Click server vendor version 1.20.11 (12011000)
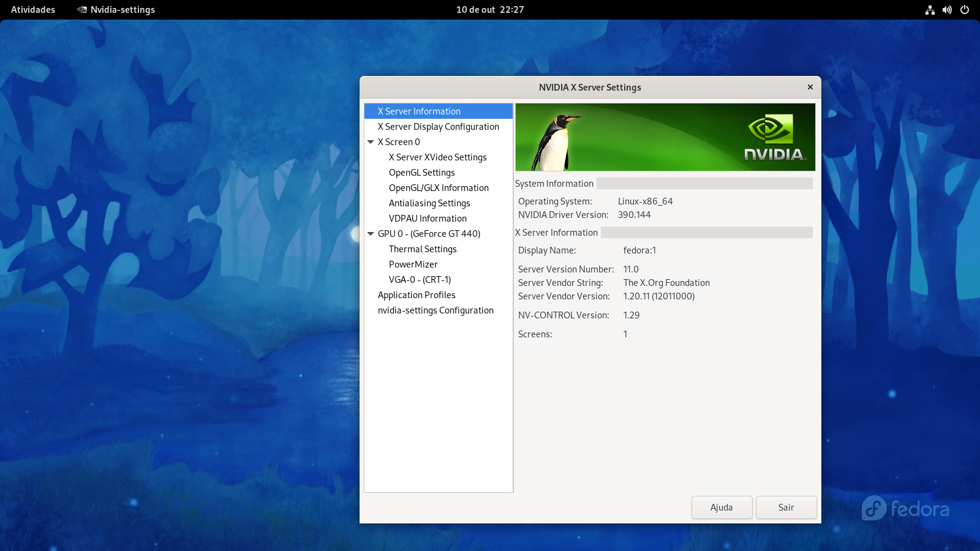 pos(659,296)
